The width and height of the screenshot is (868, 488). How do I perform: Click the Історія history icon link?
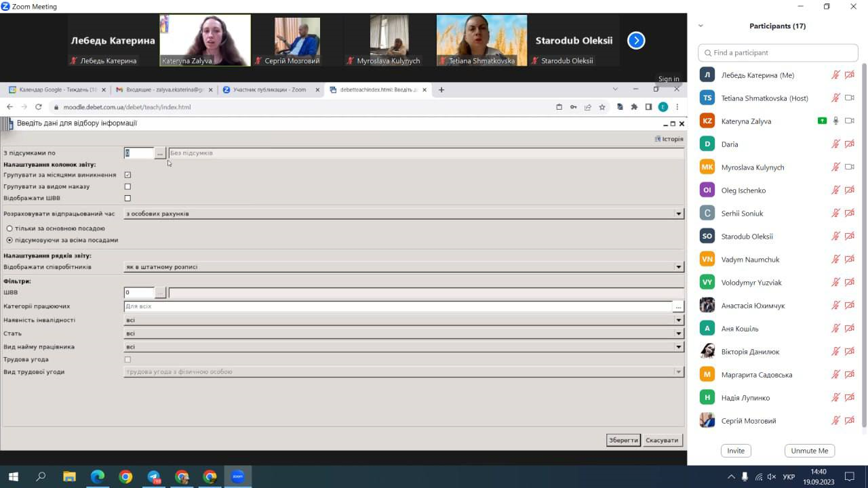[x=669, y=139]
